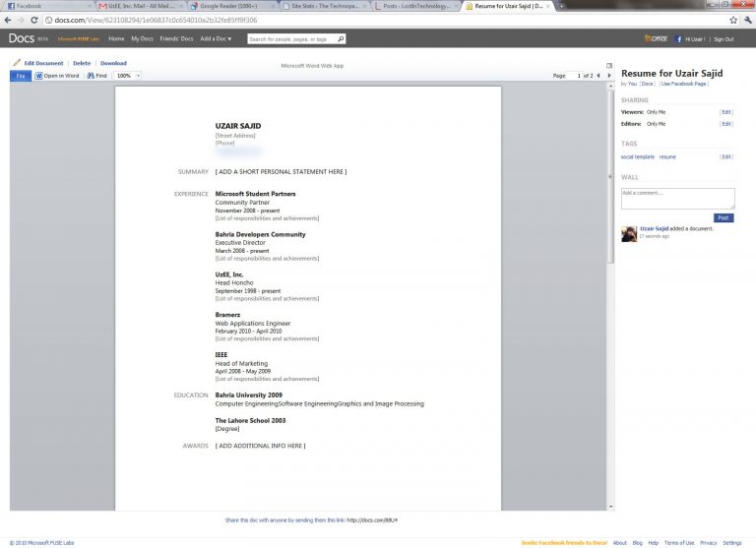This screenshot has height=548, width=756.
Task: Click Uzair Sajid's profile picture on wall
Action: point(629,234)
